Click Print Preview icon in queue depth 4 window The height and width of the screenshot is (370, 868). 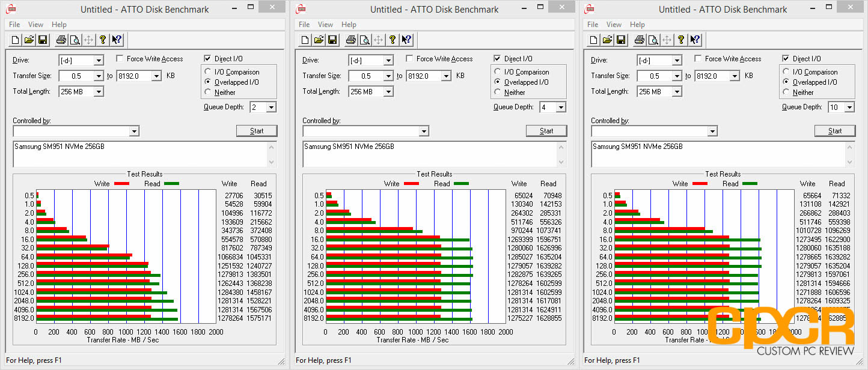[364, 40]
